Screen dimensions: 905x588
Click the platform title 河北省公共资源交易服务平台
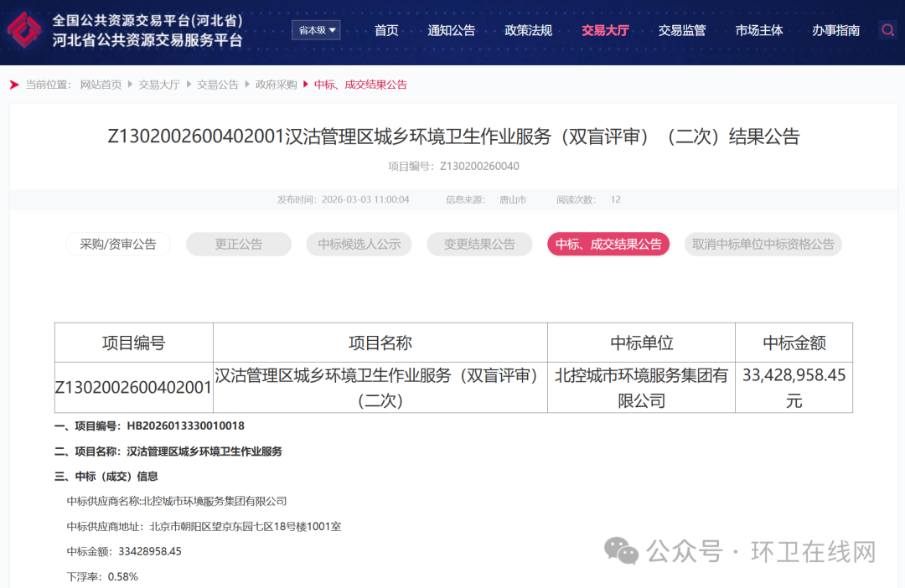(147, 40)
